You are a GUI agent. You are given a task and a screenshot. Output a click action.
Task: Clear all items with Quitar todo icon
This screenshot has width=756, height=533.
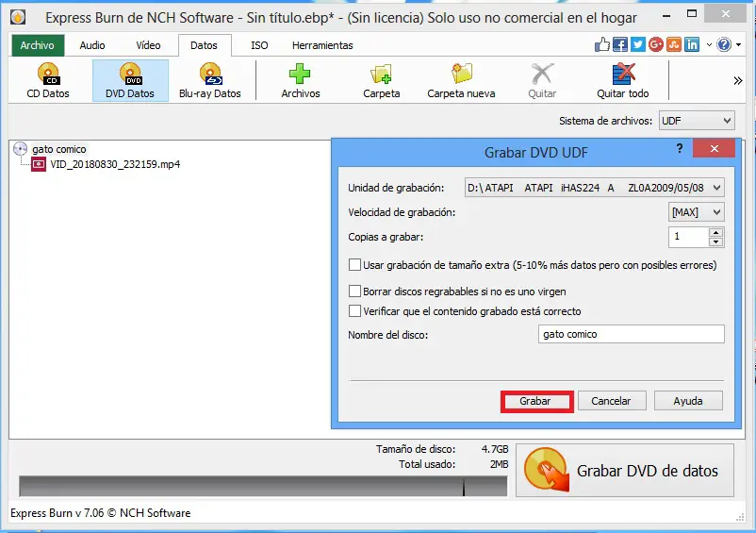coord(623,74)
